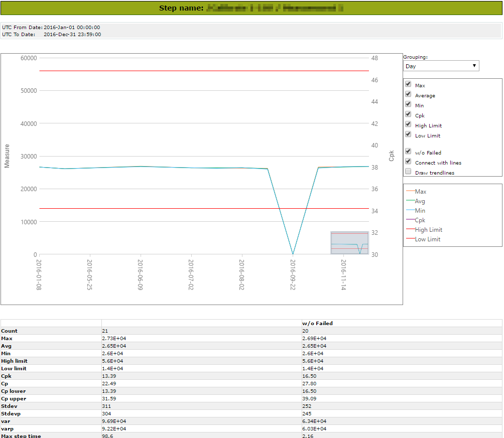The width and height of the screenshot is (504, 438).
Task: Disable Connect with lines option
Action: [408, 162]
